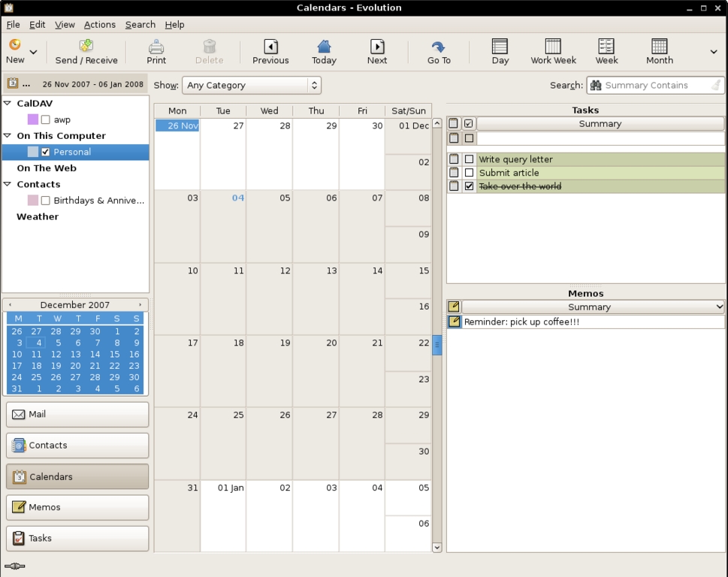Click the Summary Contains search field
Image resolution: width=728 pixels, height=577 pixels.
point(654,86)
